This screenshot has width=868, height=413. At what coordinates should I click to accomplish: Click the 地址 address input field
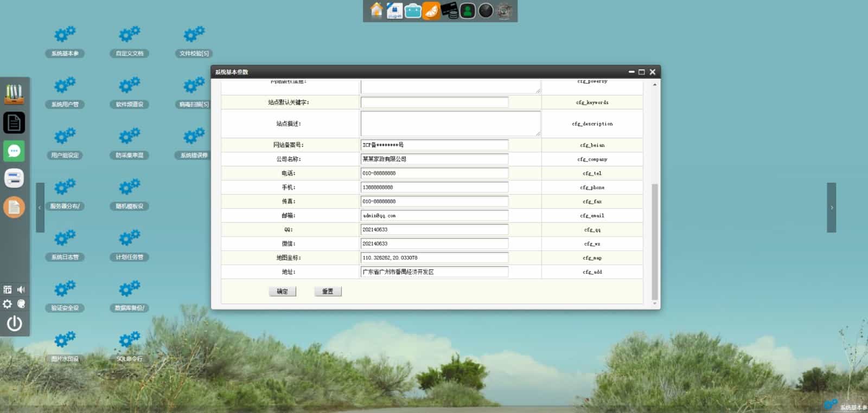click(x=435, y=272)
